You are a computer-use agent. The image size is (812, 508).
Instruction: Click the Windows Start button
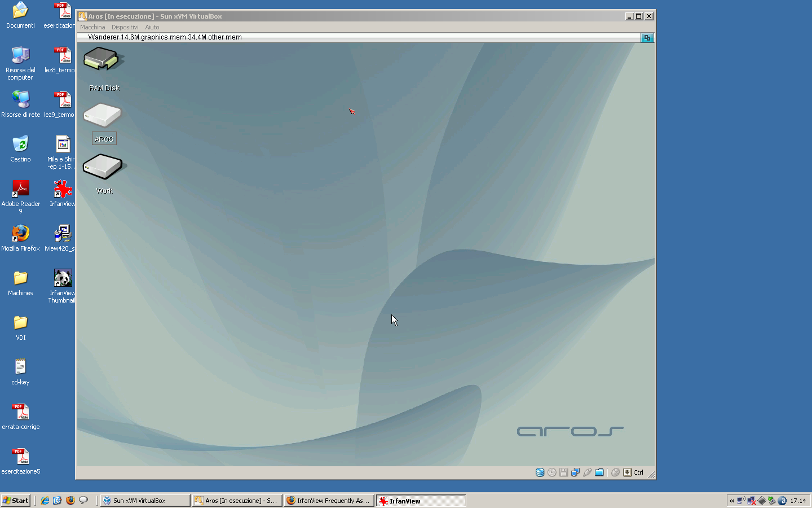click(16, 501)
